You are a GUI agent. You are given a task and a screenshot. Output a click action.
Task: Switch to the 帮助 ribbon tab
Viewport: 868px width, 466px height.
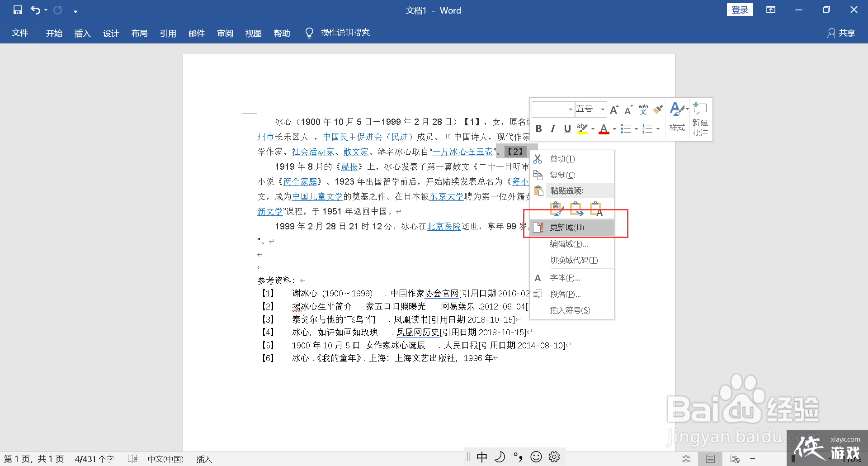click(x=282, y=33)
